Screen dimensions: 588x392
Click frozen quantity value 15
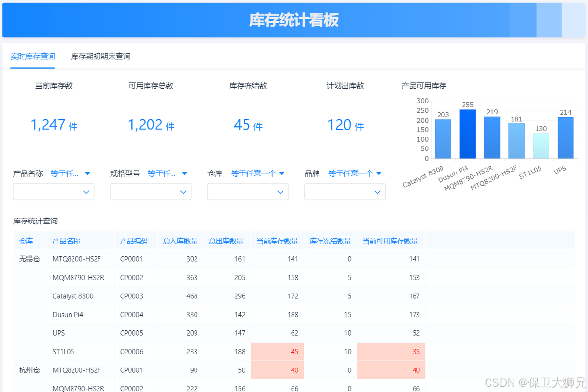pyautogui.click(x=347, y=315)
